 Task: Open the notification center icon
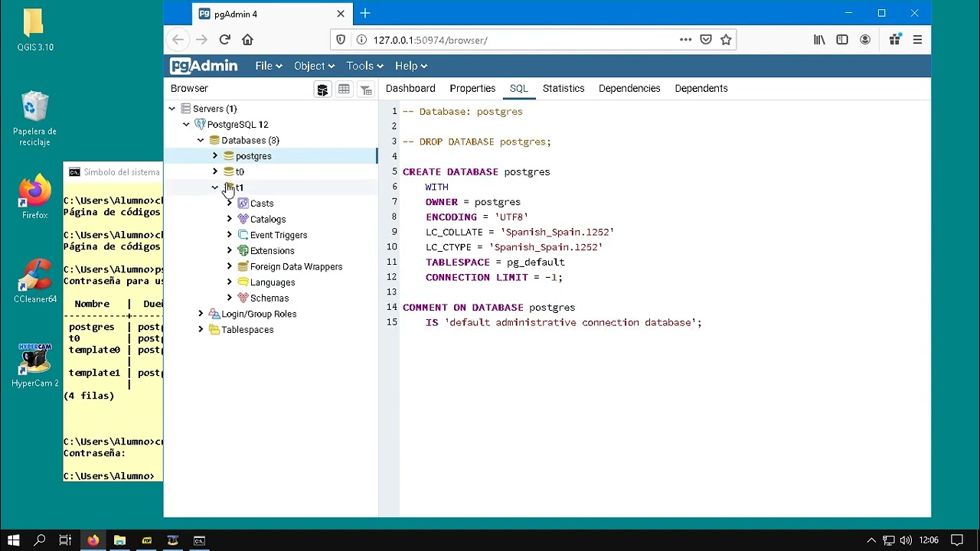click(x=957, y=540)
